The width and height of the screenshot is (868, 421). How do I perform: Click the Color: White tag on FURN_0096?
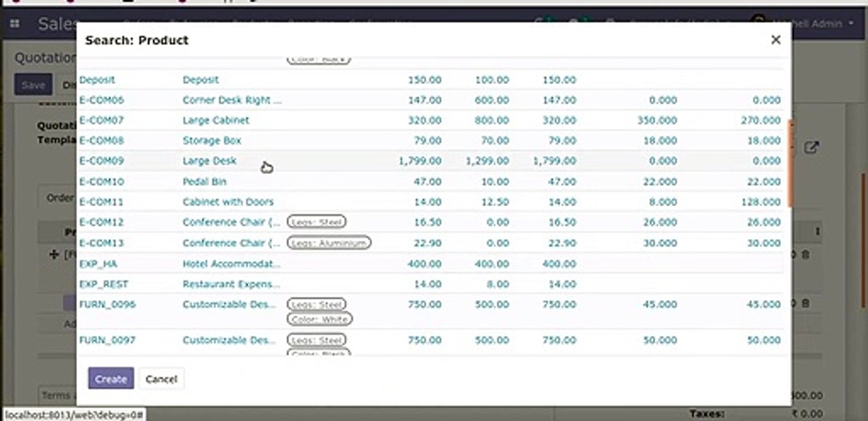click(320, 319)
